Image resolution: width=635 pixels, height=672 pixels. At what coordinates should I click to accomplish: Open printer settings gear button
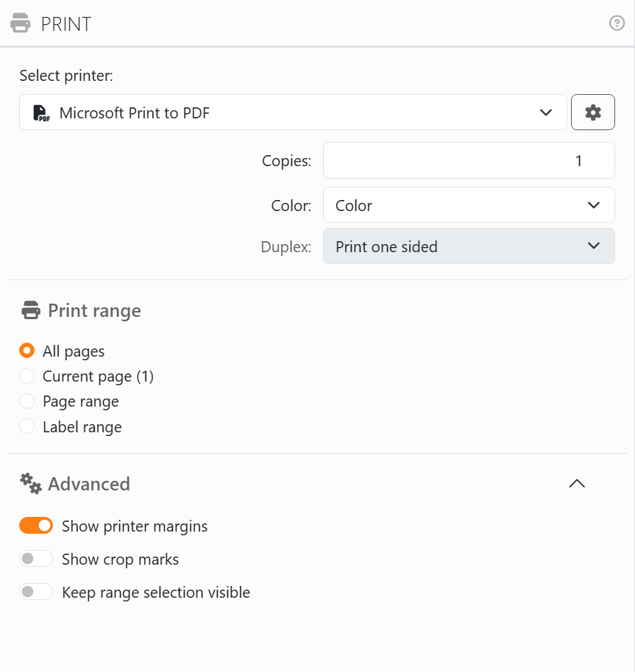pyautogui.click(x=592, y=112)
